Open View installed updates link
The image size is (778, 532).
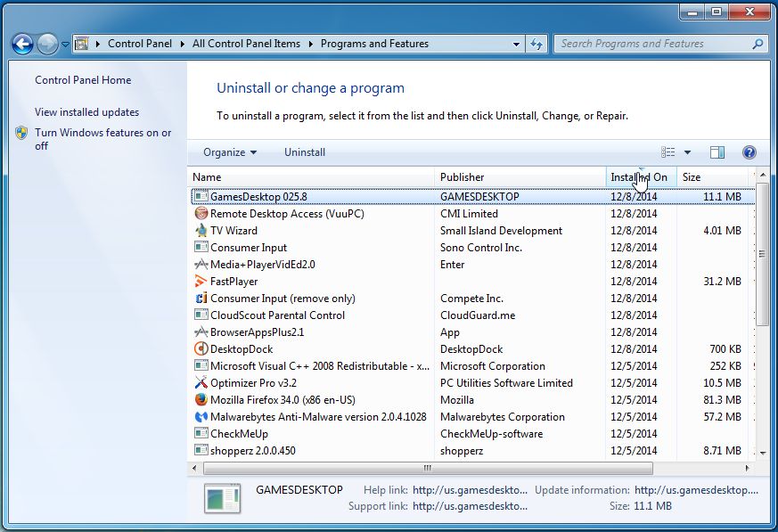coord(86,112)
